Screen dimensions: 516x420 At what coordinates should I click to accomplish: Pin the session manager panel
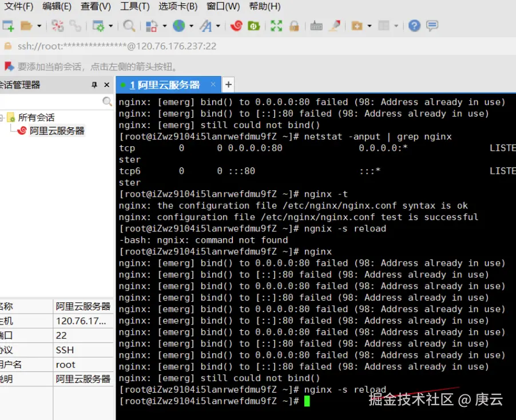[x=94, y=85]
